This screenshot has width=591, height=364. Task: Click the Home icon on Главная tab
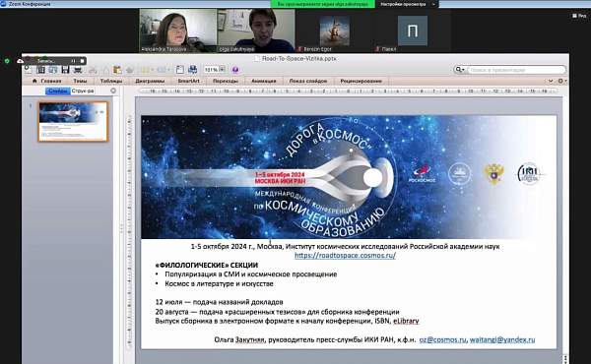(x=34, y=81)
